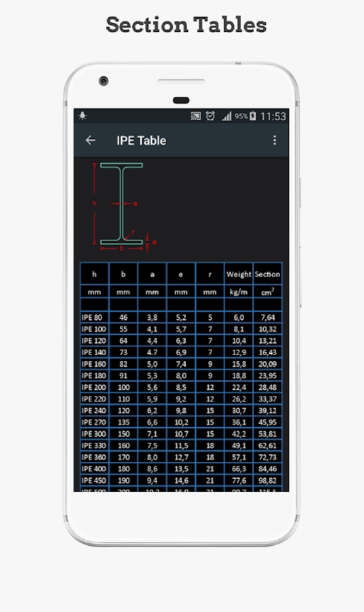
Task: Tap the brightness icon in status bar
Action: pos(83,116)
